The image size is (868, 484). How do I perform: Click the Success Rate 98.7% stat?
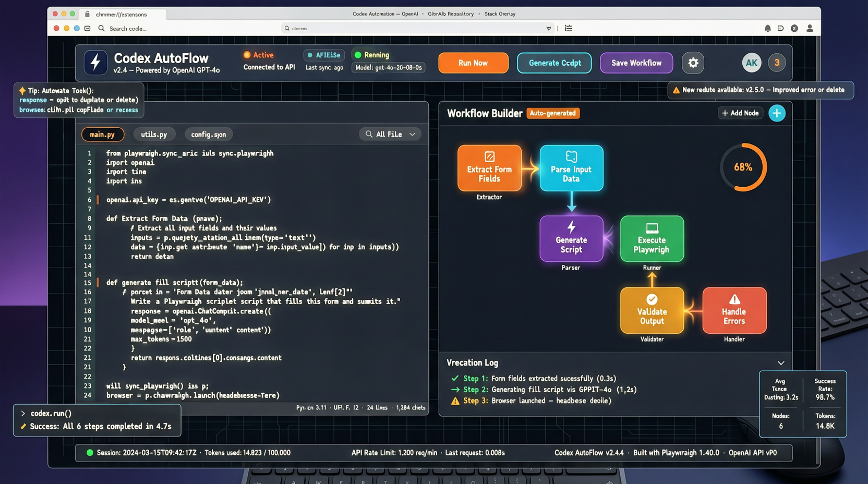click(x=825, y=390)
